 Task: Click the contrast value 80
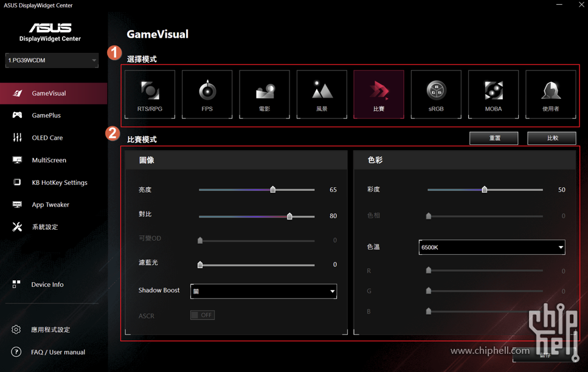coord(333,216)
